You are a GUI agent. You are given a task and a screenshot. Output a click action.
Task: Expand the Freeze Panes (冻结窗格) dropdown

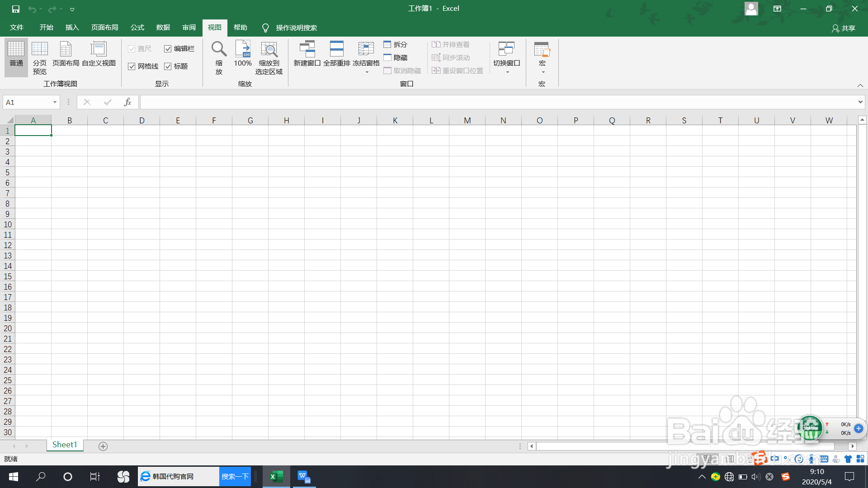point(367,72)
